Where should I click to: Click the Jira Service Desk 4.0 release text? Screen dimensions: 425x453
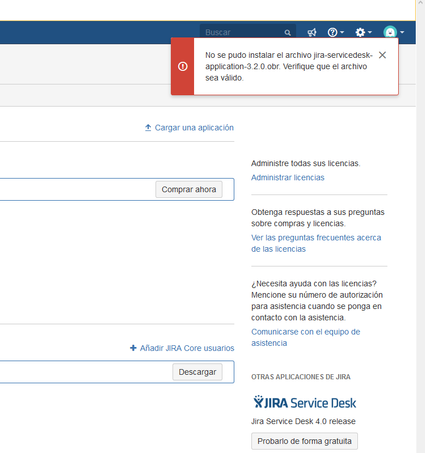coord(303,421)
